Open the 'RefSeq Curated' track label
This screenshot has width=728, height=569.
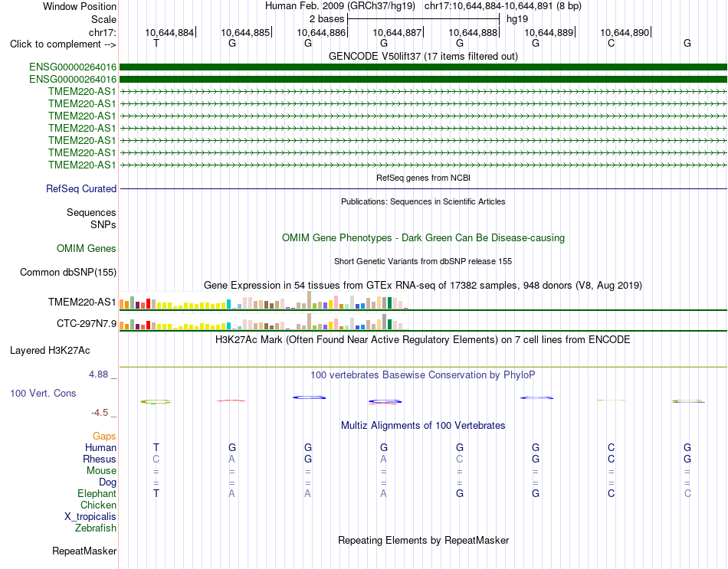click(81, 189)
